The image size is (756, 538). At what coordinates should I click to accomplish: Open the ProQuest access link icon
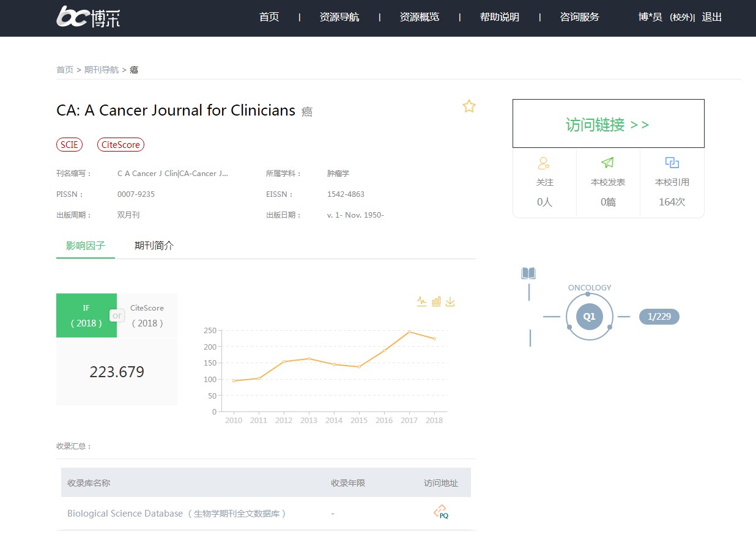(440, 512)
